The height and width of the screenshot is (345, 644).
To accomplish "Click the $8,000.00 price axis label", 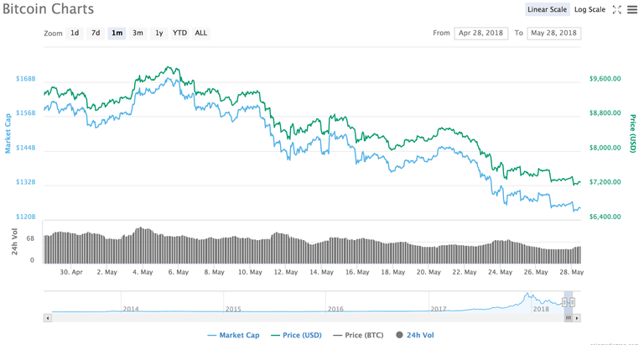I will [x=605, y=148].
